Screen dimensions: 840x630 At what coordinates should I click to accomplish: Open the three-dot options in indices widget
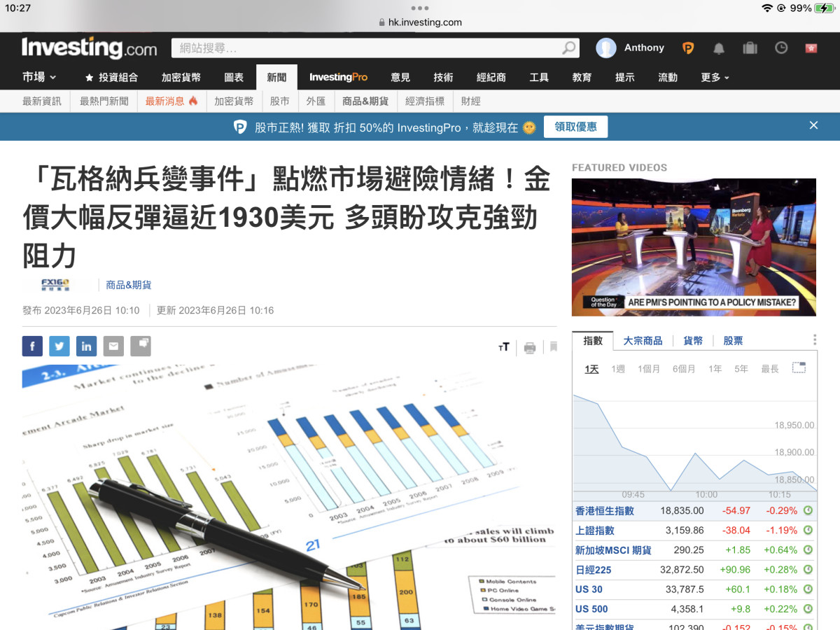(x=815, y=340)
